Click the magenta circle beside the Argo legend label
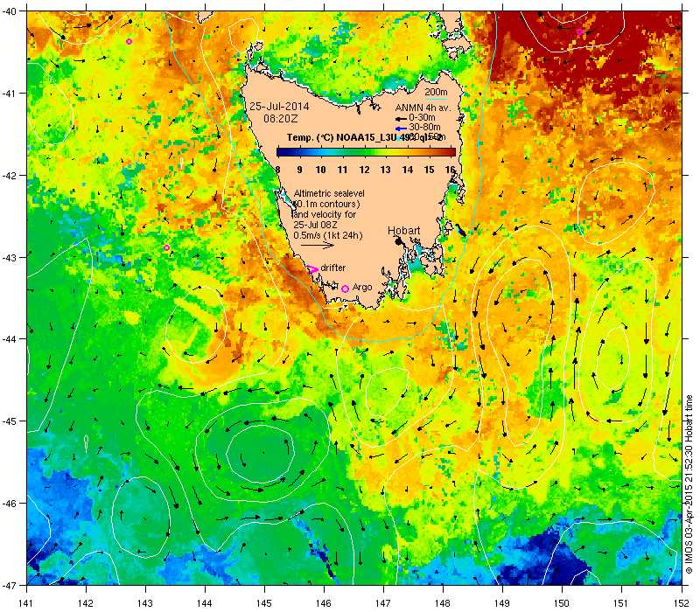Viewport: 700px width, 612px height. [x=345, y=289]
